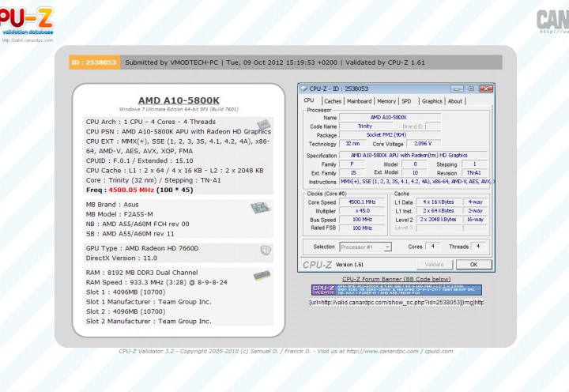The height and width of the screenshot is (392, 569).
Task: Click the Multiplier value x 45.0
Action: pyautogui.click(x=362, y=211)
